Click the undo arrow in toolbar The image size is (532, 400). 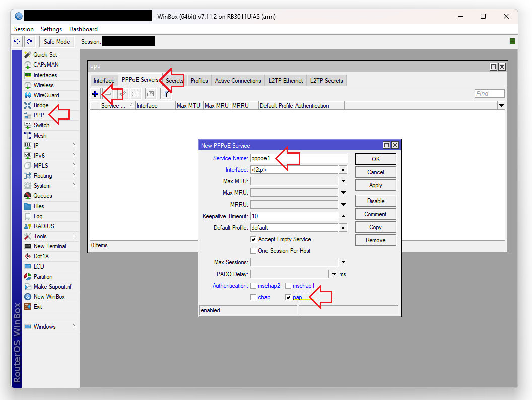click(17, 42)
